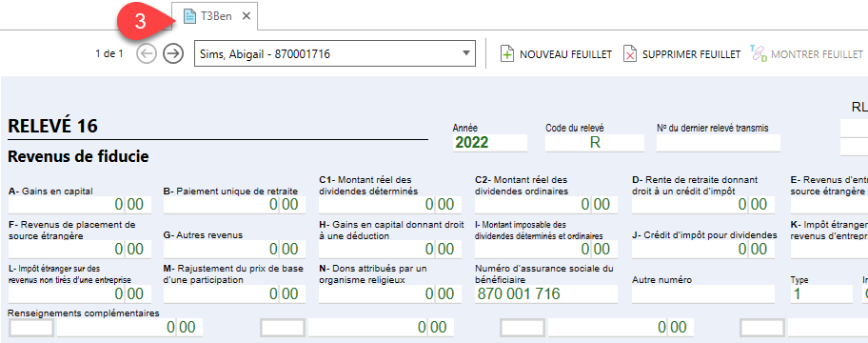Click F- Revenus de placement étrangère amount
This screenshot has width=868, height=343.
click(80, 250)
